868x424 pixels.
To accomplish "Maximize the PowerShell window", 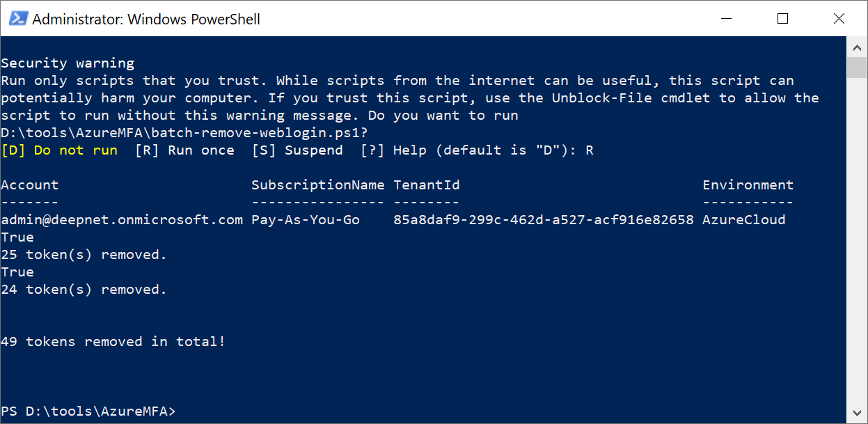I will click(782, 19).
